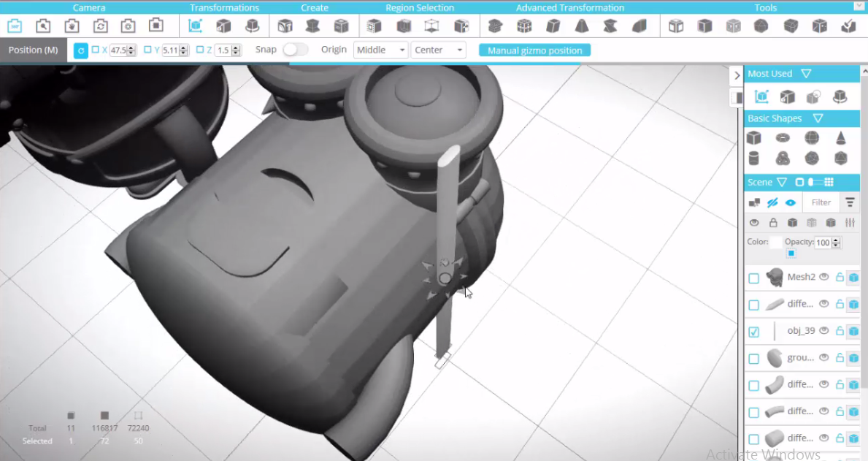Collapse the Most Used section

(x=806, y=74)
